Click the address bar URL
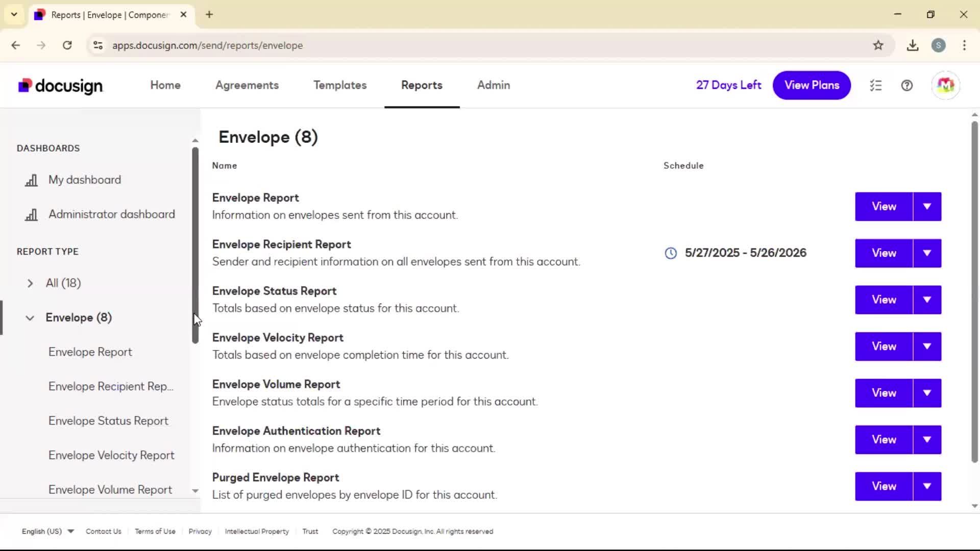This screenshot has width=980, height=551. [207, 45]
